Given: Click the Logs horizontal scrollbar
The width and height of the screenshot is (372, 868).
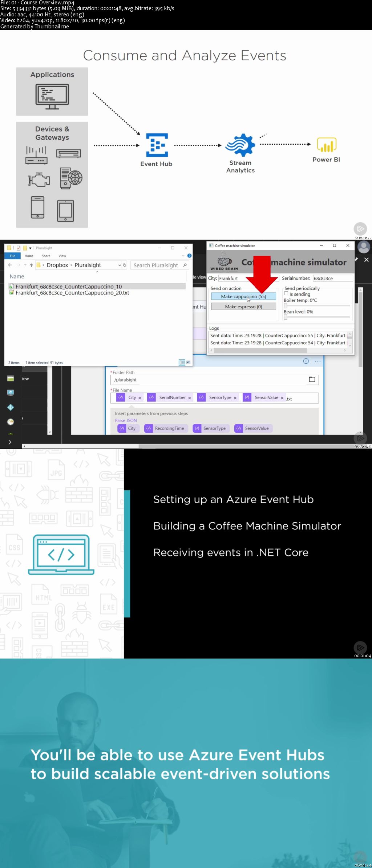Looking at the screenshot, I should tap(278, 351).
